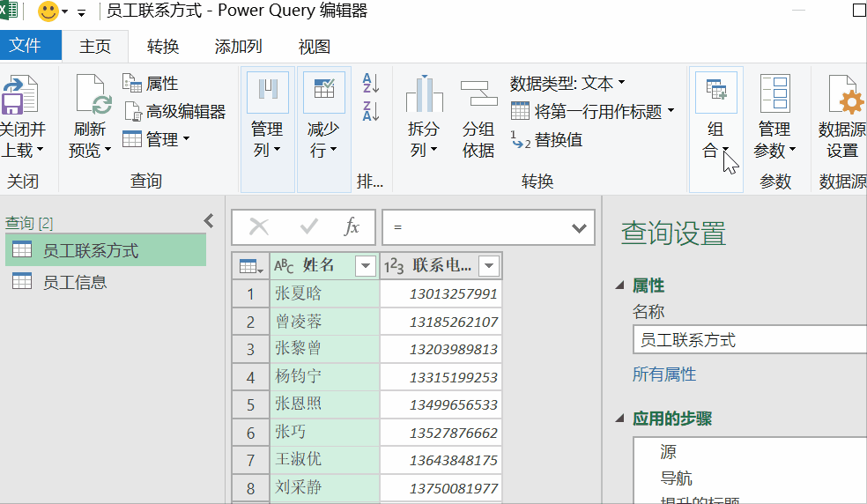
Task: Open the 姓名 column filter dropdown
Action: (x=366, y=266)
